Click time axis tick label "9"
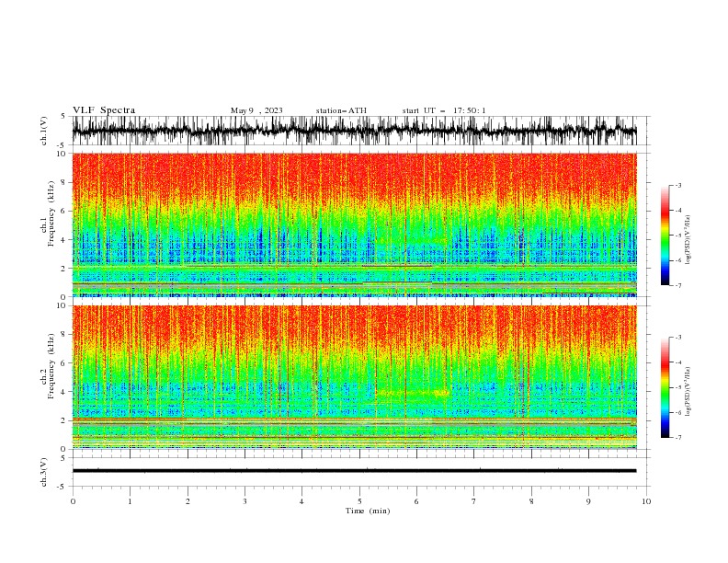Screen dimensions: 728x563 click(x=588, y=501)
